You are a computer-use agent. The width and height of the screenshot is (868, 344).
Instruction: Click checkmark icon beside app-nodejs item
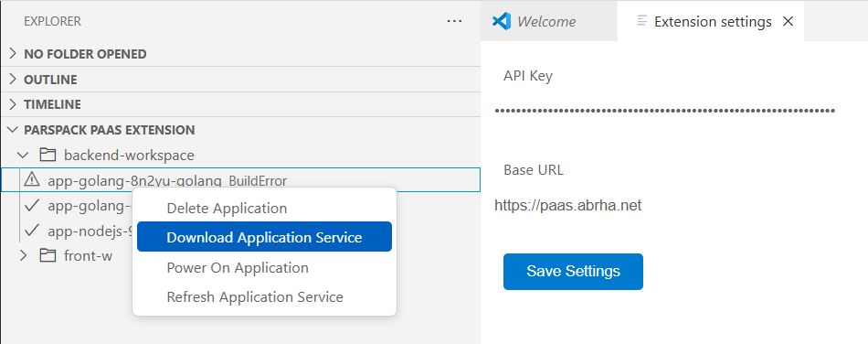point(33,230)
